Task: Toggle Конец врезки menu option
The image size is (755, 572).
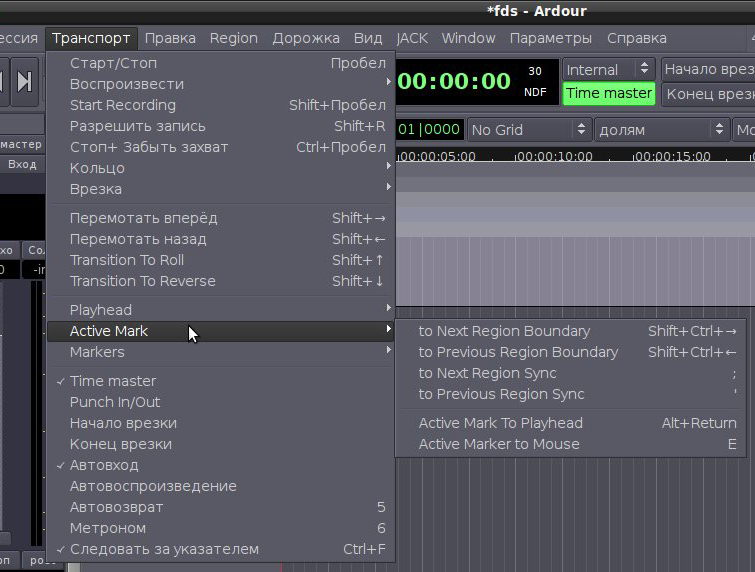Action: pos(221,444)
